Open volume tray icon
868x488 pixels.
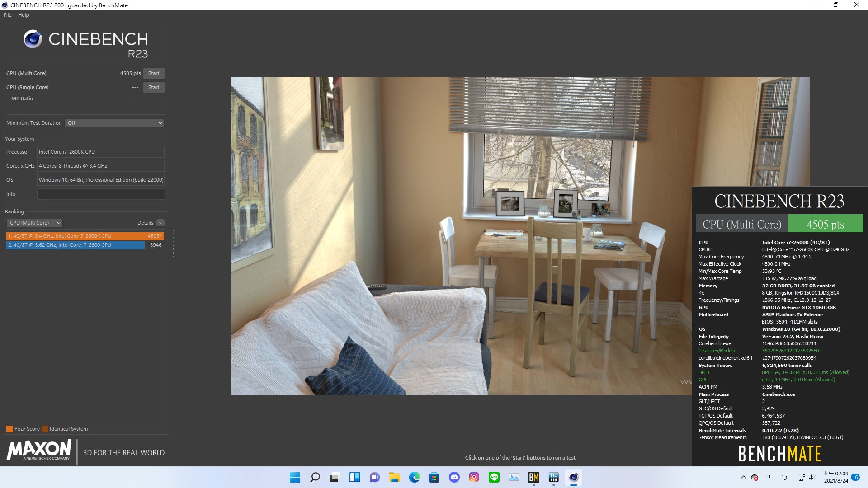[811, 477]
